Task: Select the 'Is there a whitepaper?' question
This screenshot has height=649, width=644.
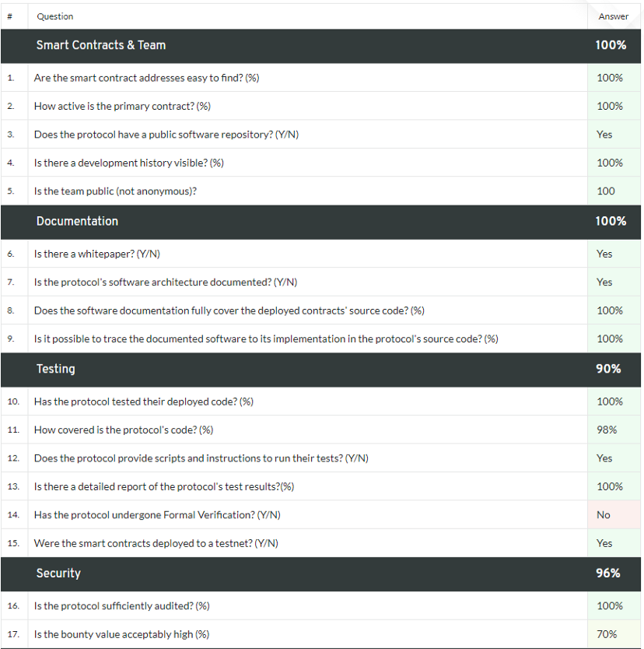Action: pyautogui.click(x=96, y=254)
